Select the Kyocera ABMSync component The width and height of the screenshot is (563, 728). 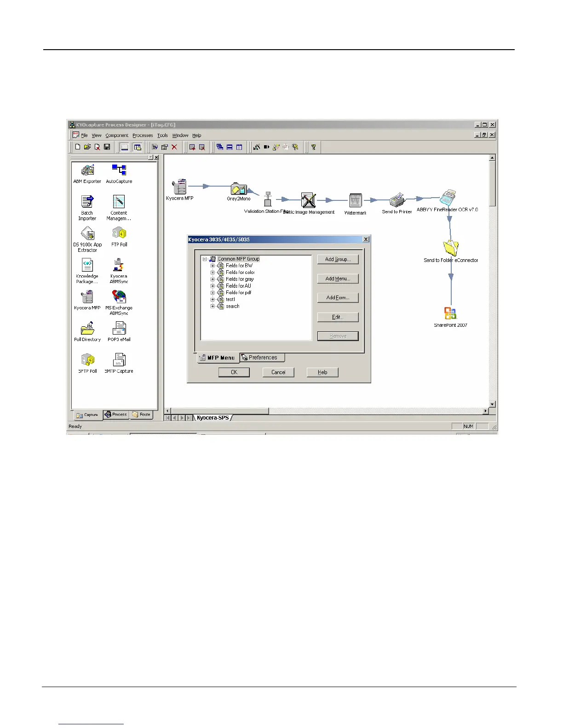tap(119, 271)
